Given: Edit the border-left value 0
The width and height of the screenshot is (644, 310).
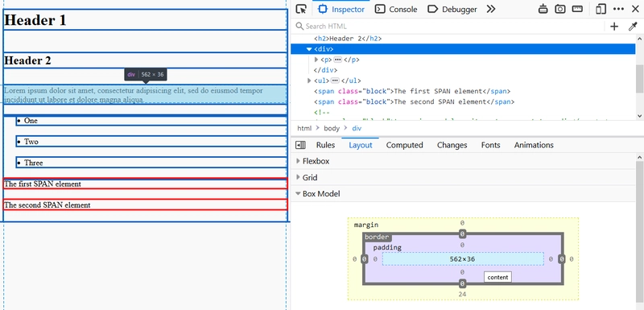Looking at the screenshot, I should click(365, 259).
